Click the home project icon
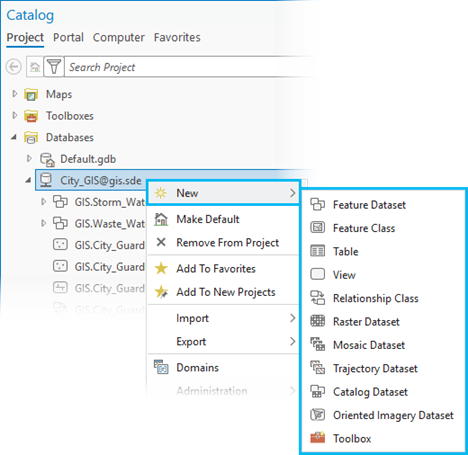 (x=35, y=67)
